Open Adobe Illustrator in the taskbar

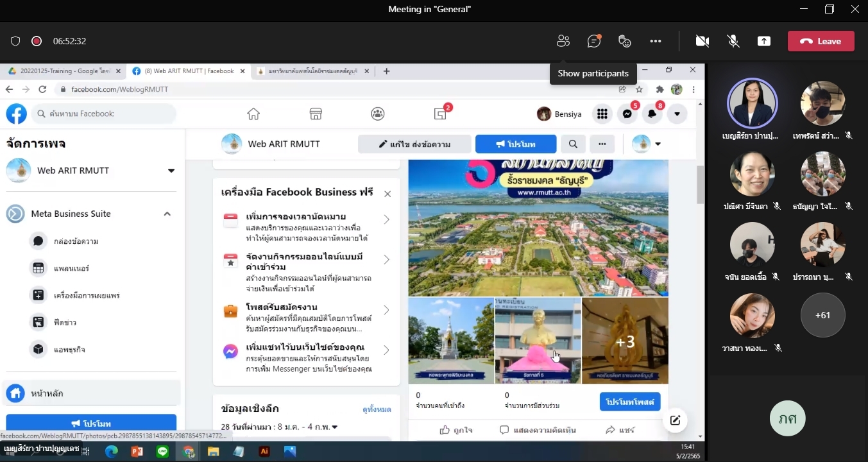[x=264, y=452]
